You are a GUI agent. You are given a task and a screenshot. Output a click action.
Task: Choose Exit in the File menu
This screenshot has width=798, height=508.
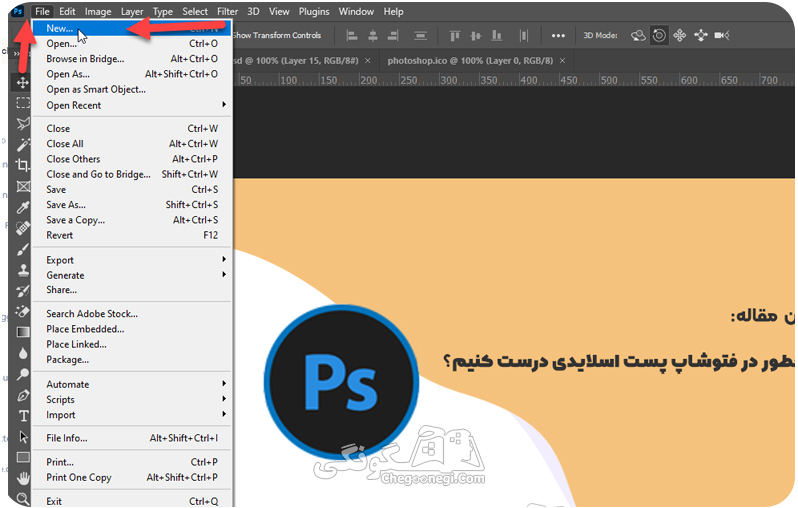coord(132,501)
